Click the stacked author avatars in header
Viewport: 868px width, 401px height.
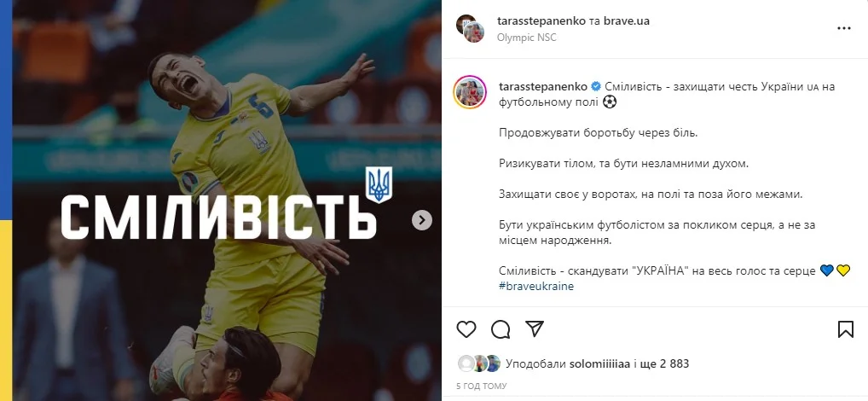470,28
